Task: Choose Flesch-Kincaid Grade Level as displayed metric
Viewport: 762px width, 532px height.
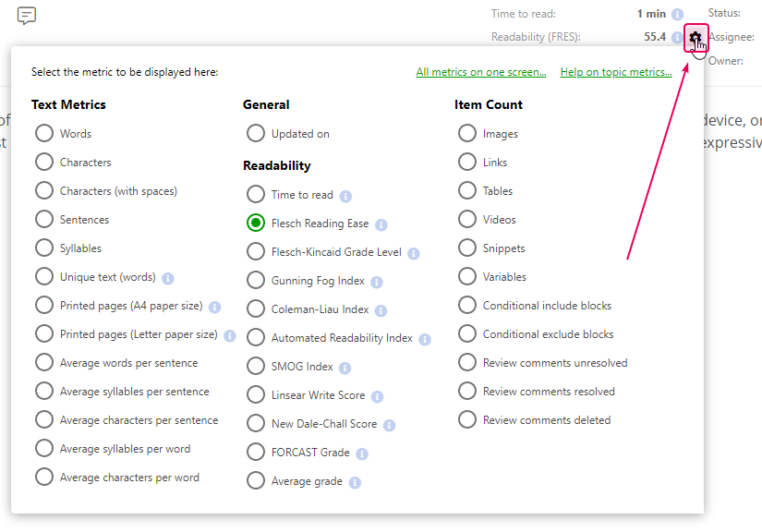Action: click(x=255, y=251)
